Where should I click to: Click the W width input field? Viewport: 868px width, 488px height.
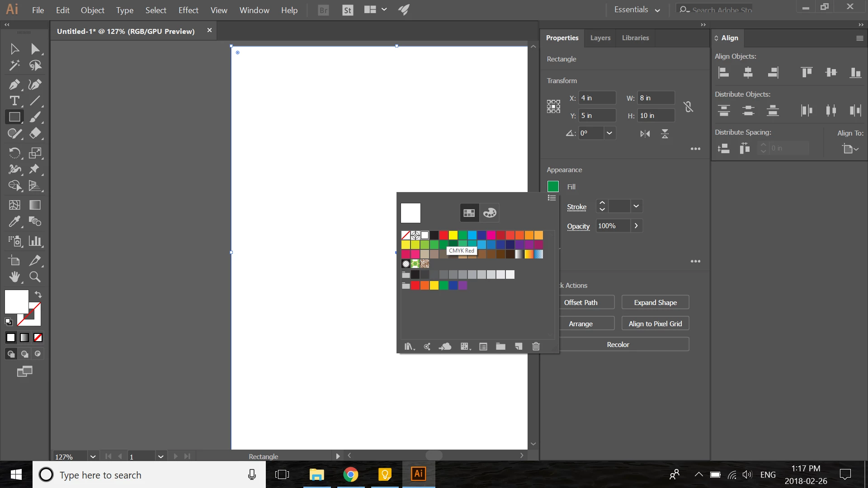point(655,98)
